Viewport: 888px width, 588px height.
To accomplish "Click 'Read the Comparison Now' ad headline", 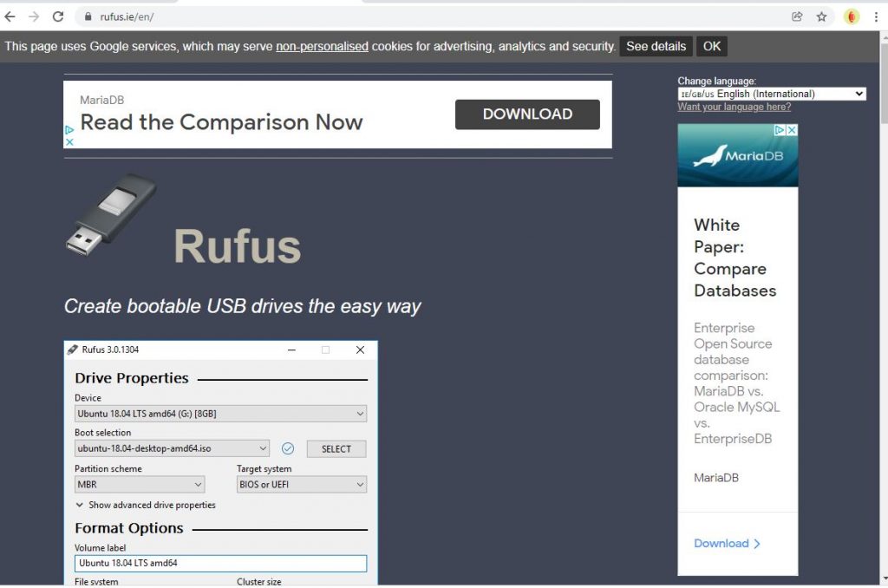I will pyautogui.click(x=221, y=122).
